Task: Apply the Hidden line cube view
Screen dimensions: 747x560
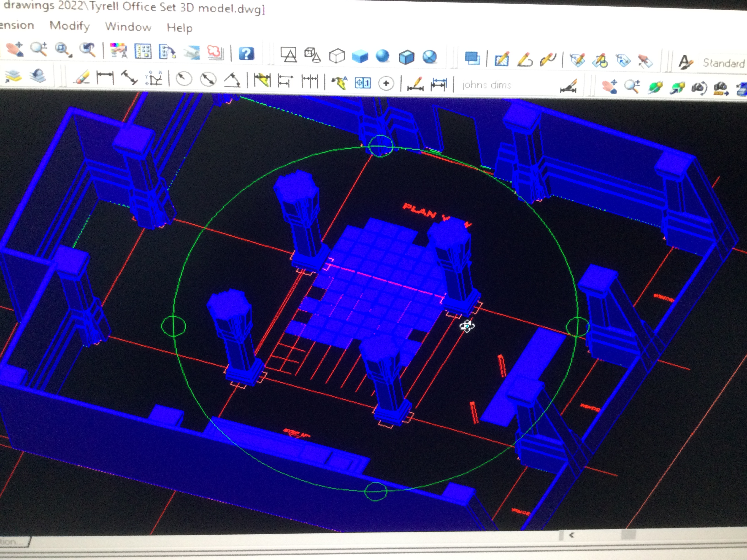Action: tap(337, 56)
